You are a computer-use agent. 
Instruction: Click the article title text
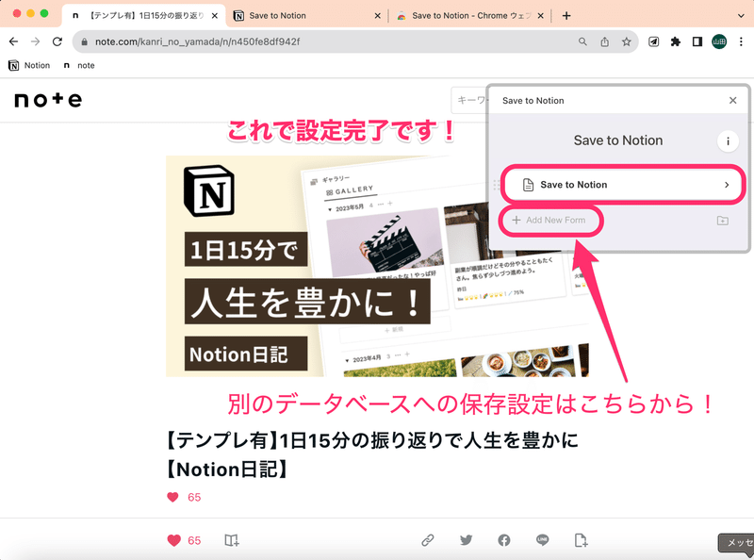[x=372, y=454]
